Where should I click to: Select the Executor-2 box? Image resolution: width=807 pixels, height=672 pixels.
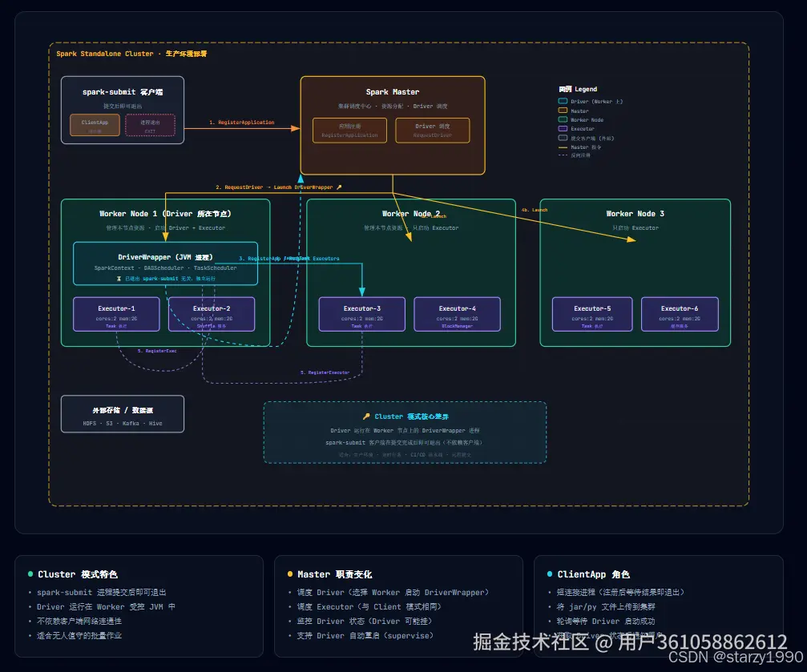(x=212, y=314)
